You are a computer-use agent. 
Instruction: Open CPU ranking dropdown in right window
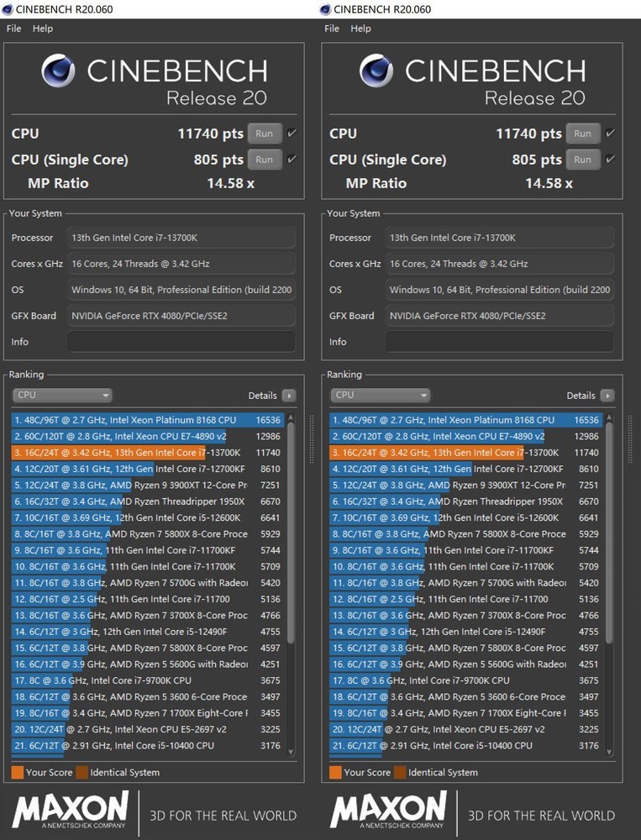(380, 396)
